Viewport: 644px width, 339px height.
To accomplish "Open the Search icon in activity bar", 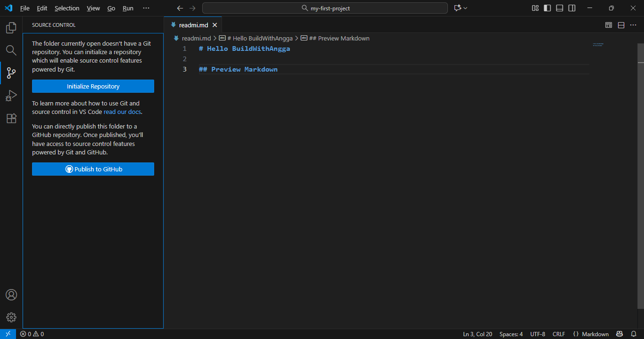I will pyautogui.click(x=11, y=50).
